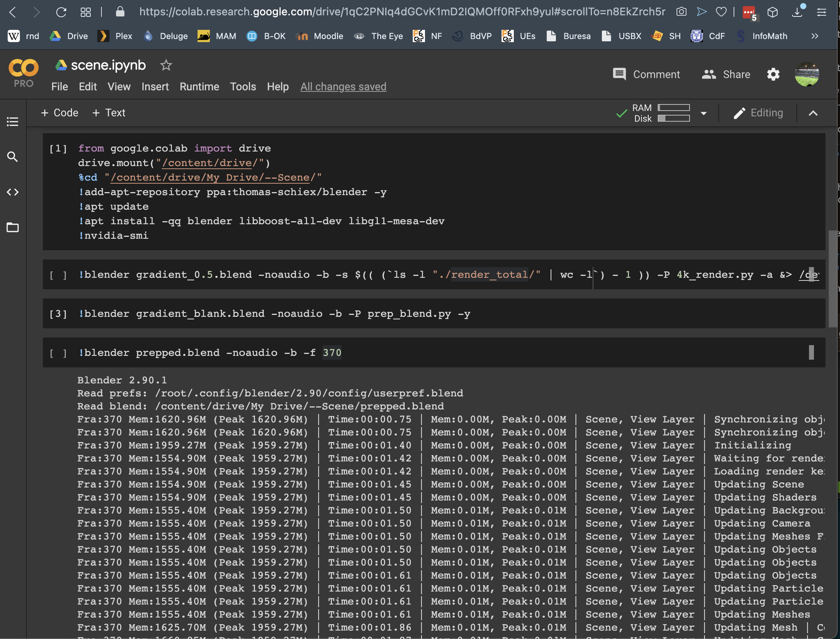Viewport: 840px width, 639px height.
Task: Open the search panel in sidebar
Action: point(13,156)
